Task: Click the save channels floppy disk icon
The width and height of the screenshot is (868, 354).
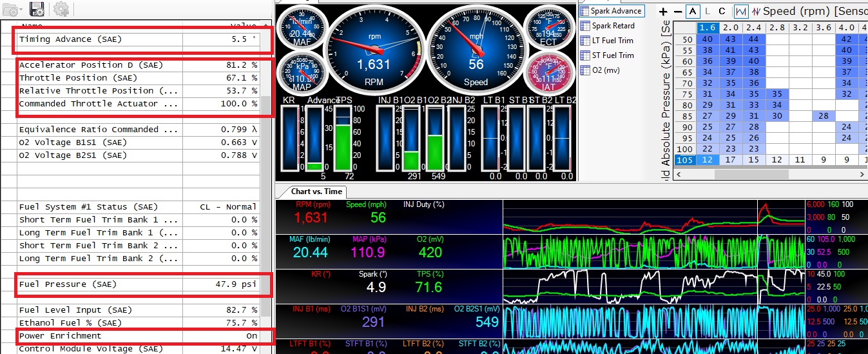Action: tap(37, 8)
